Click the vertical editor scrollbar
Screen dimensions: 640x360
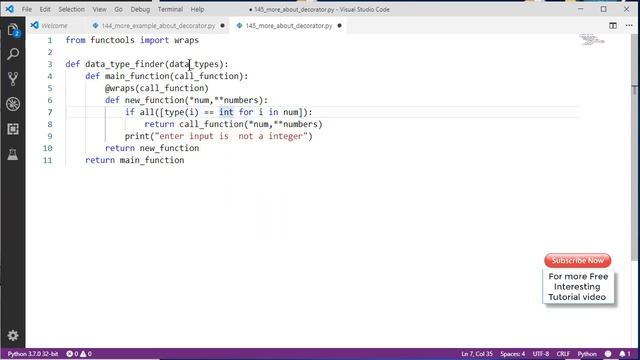(x=634, y=147)
